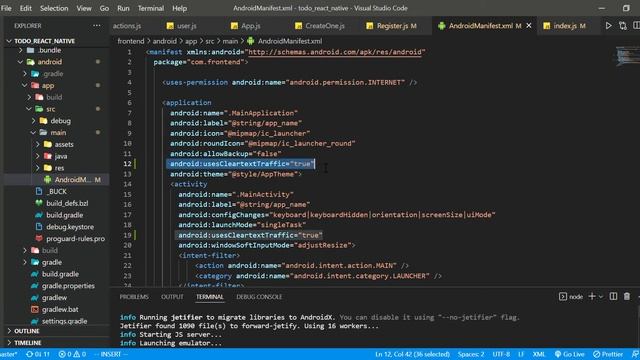Close the AndroidManifest.xml tab
This screenshot has height=360, width=640.
[x=529, y=26]
